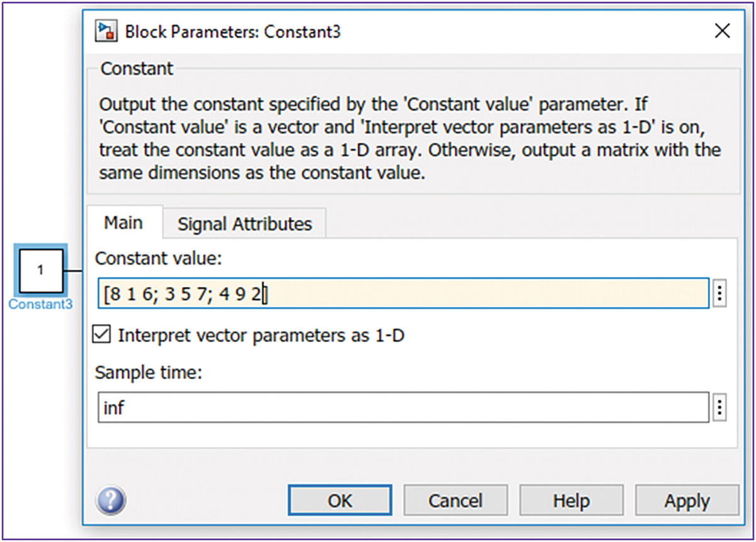Click the Apply button
This screenshot has height=542, width=756.
[x=686, y=501]
